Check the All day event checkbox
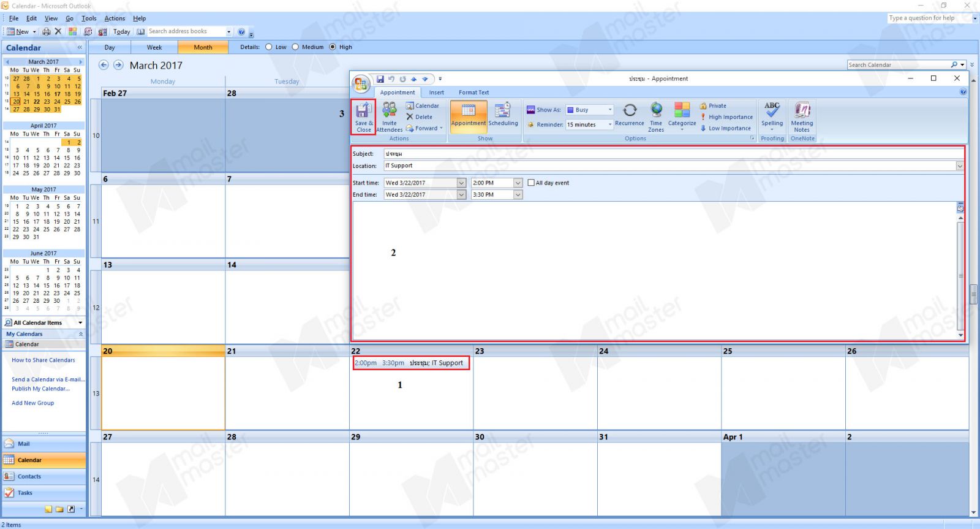 pos(531,183)
